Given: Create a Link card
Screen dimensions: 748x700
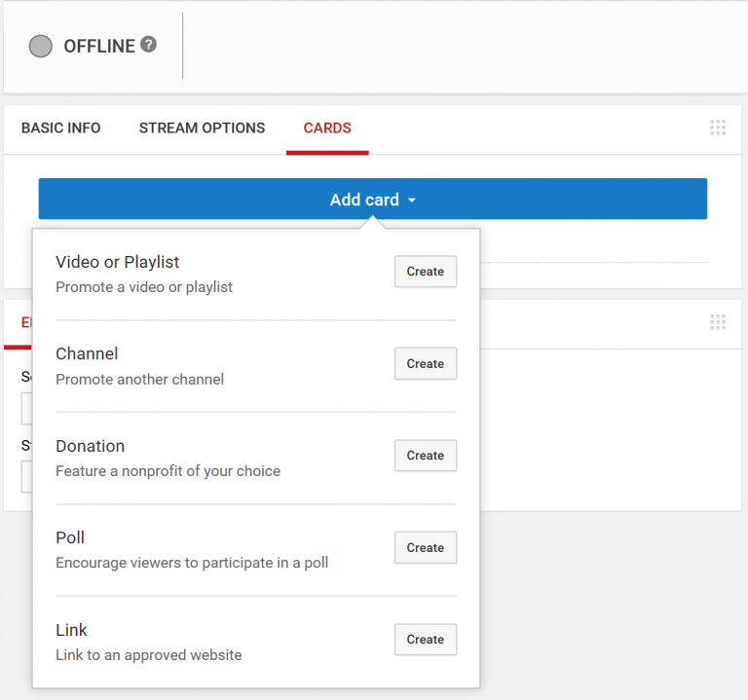Looking at the screenshot, I should click(425, 640).
